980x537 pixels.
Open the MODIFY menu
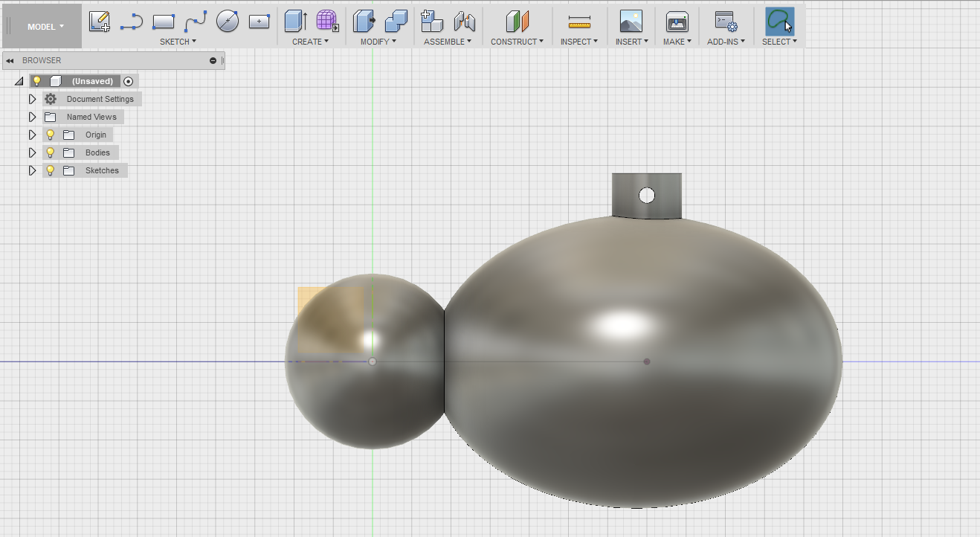pyautogui.click(x=378, y=42)
